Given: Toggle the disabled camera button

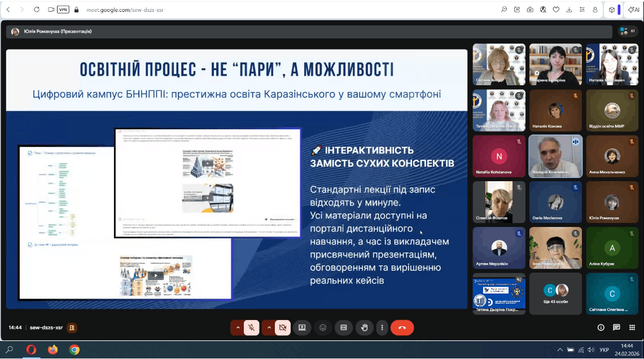Looking at the screenshot, I should coord(283,327).
